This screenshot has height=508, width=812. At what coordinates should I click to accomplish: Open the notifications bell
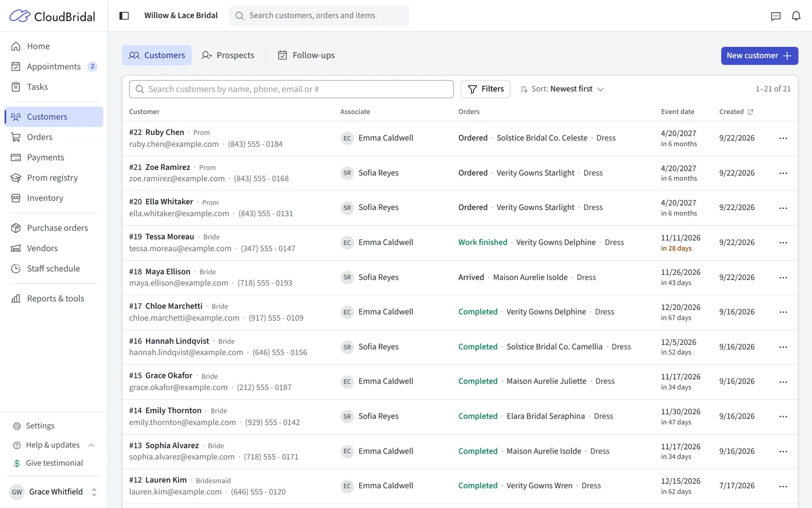click(796, 16)
